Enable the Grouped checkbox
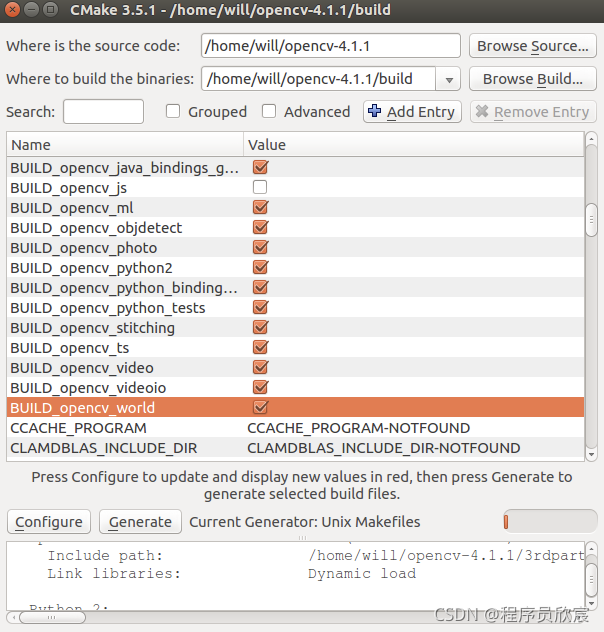 [173, 112]
